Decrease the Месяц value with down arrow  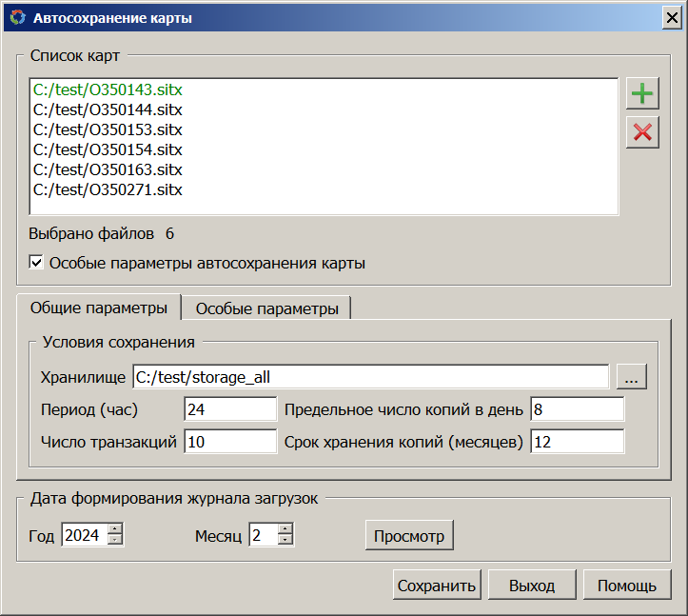tap(285, 540)
